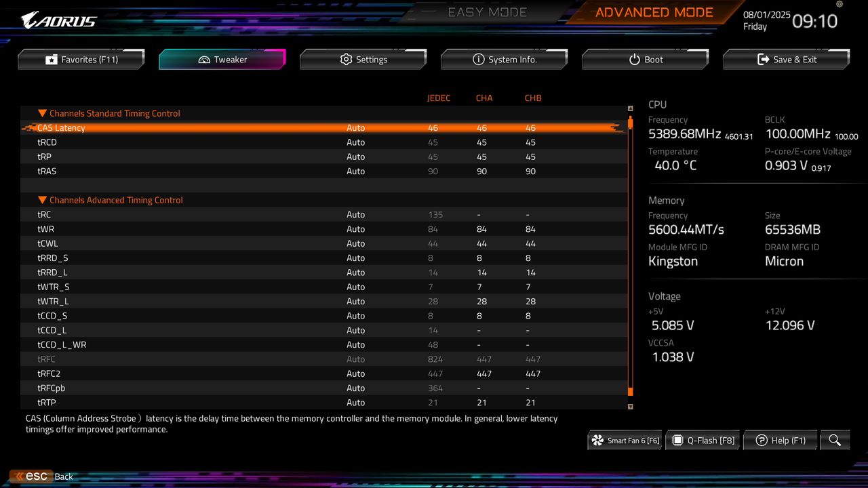Open the tWR Auto setting
The width and height of the screenshot is (868, 488).
pyautogui.click(x=355, y=229)
